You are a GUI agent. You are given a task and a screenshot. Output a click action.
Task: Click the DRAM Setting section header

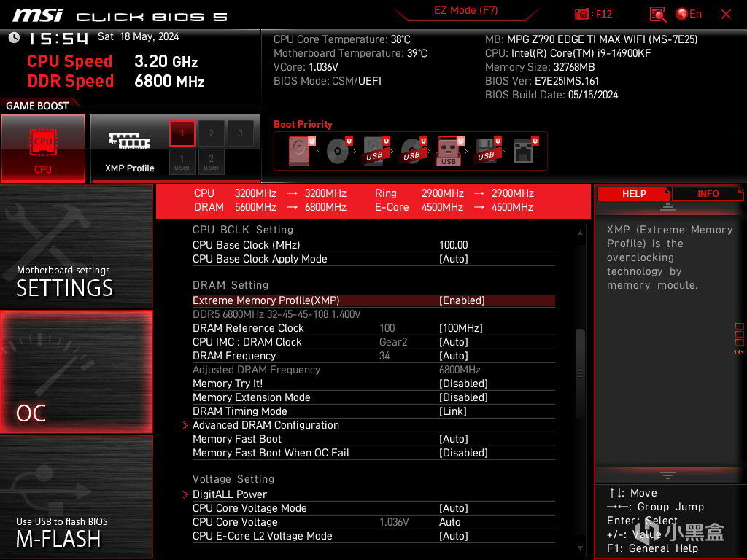(x=230, y=285)
